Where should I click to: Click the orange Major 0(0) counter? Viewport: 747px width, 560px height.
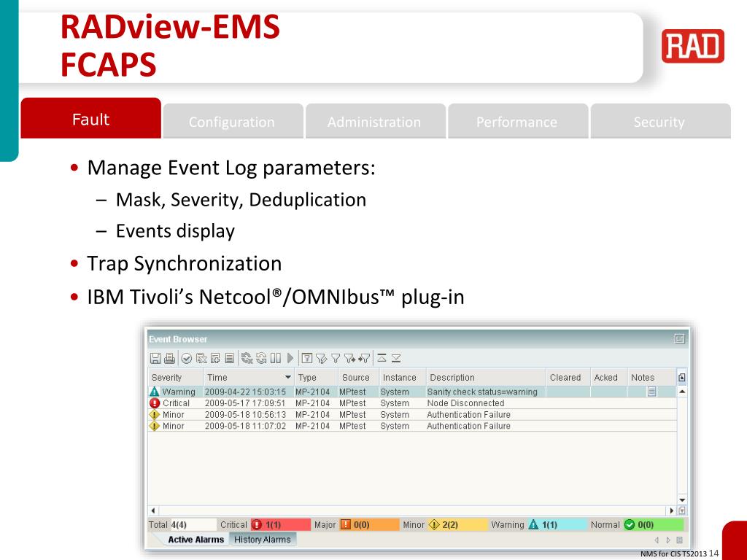(x=369, y=524)
